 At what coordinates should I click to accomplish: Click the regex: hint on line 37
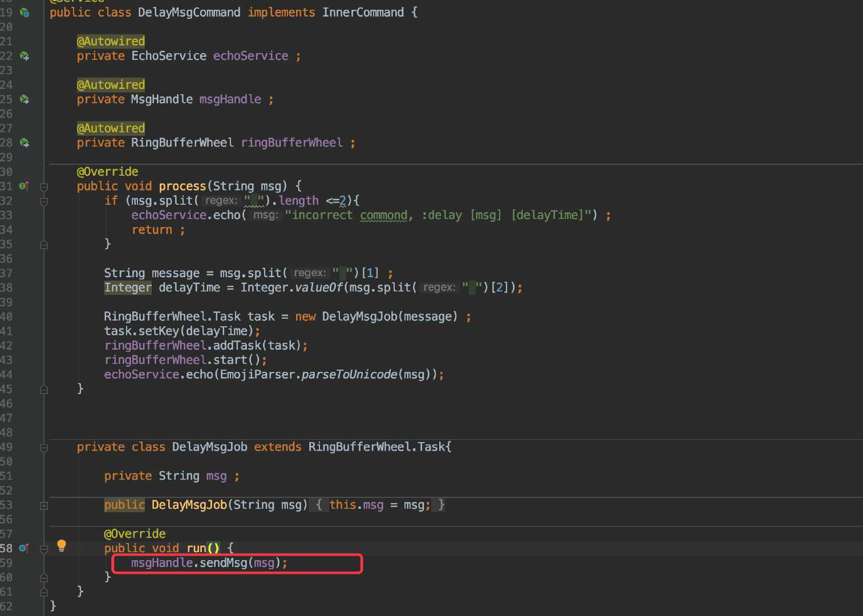[309, 273]
